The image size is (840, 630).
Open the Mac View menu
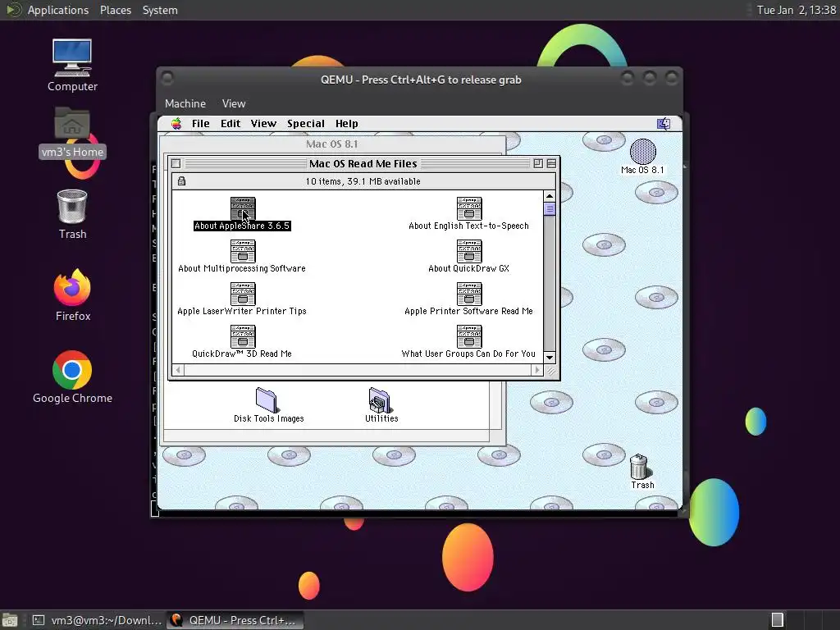pyautogui.click(x=263, y=124)
